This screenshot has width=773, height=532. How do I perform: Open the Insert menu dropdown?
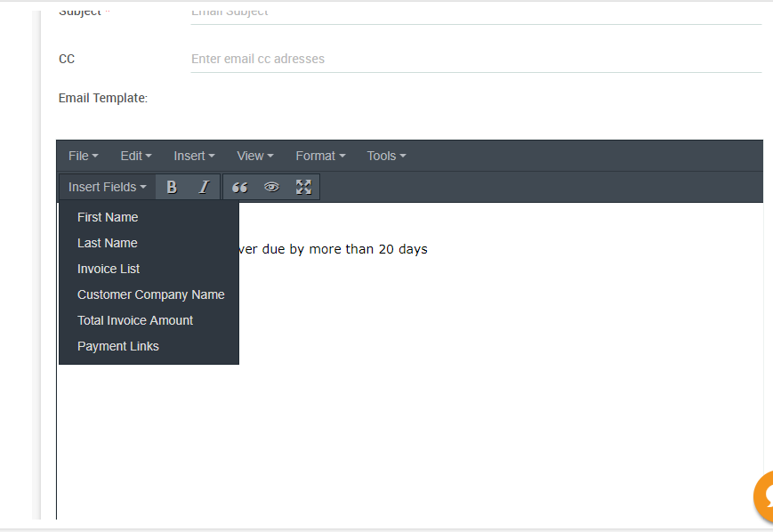click(194, 156)
